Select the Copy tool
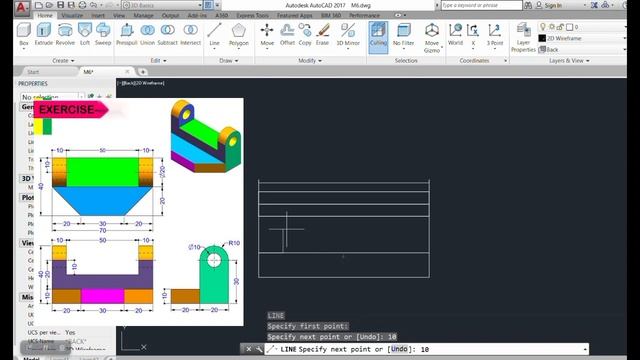 click(305, 34)
